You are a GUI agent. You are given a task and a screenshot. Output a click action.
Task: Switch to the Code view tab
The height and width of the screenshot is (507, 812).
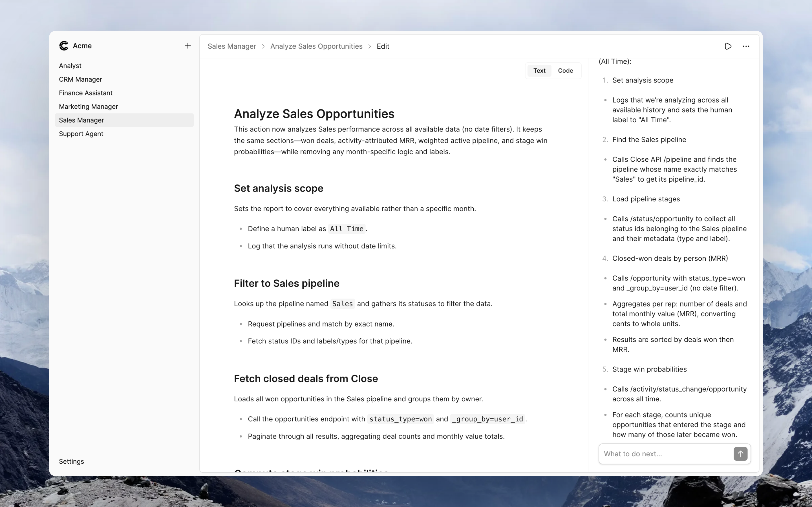[x=565, y=71]
